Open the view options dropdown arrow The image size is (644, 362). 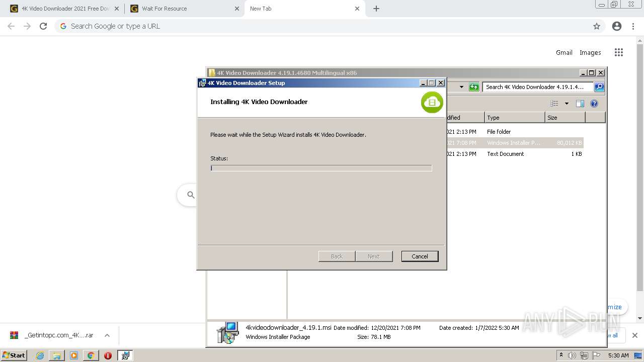coord(567,104)
